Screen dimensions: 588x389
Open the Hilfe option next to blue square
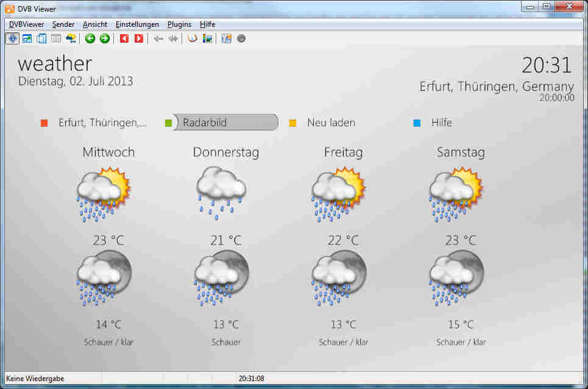(x=442, y=123)
